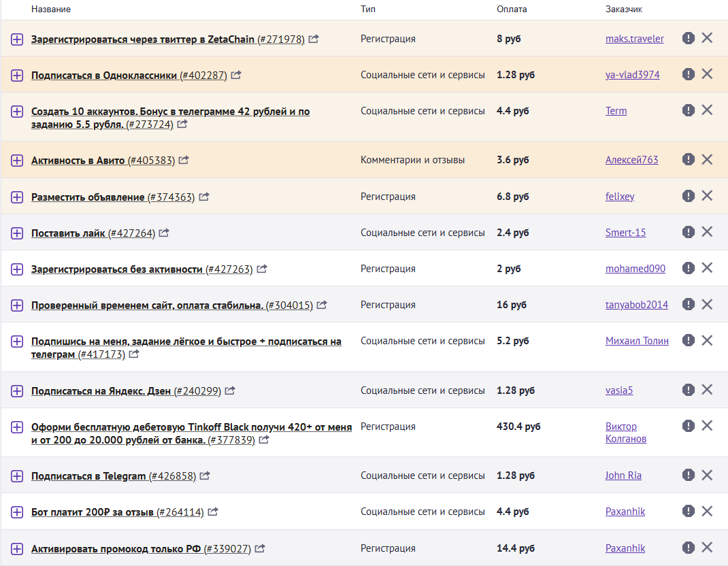
Task: View customer profile John Ria
Action: 623,476
